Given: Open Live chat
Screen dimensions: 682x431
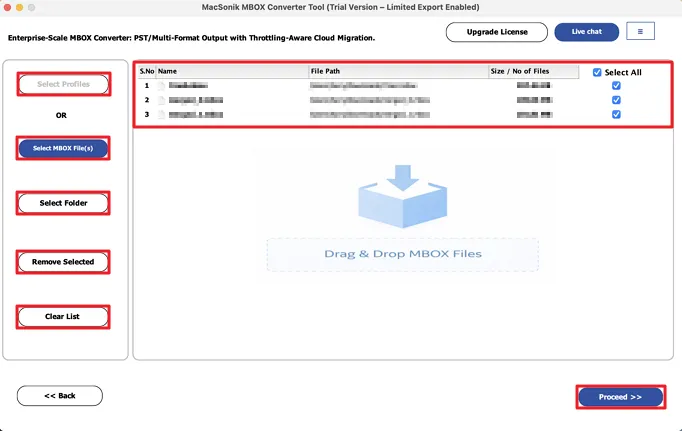Looking at the screenshot, I should (586, 32).
